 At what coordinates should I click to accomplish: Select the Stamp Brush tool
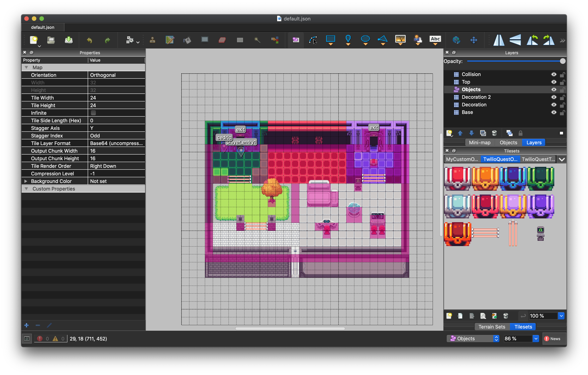[152, 40]
